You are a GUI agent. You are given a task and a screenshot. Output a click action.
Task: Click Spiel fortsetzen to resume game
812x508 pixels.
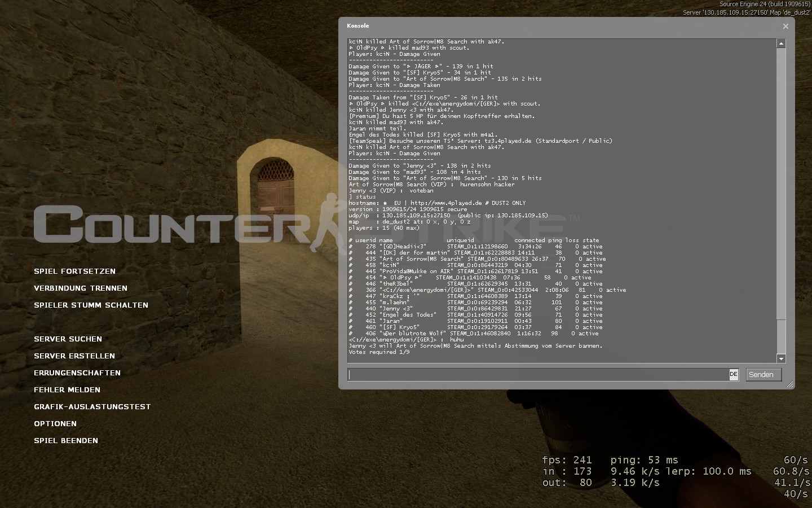[x=74, y=271]
